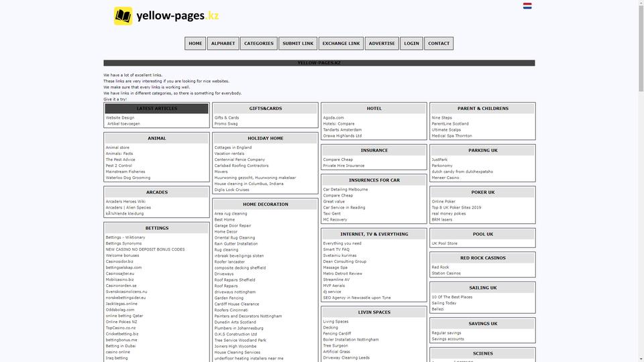This screenshot has height=362, width=644.
Task: Open UK Pool Store link
Action: point(444,243)
